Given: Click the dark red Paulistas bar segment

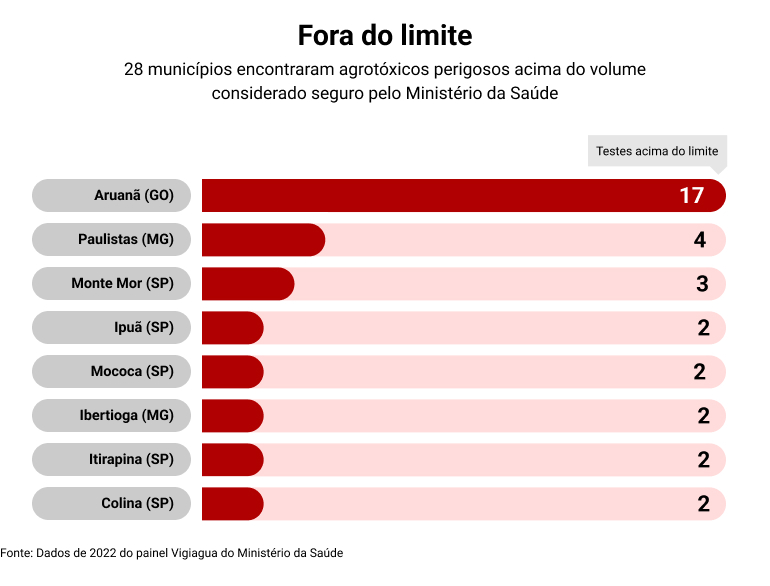Looking at the screenshot, I should 262,240.
